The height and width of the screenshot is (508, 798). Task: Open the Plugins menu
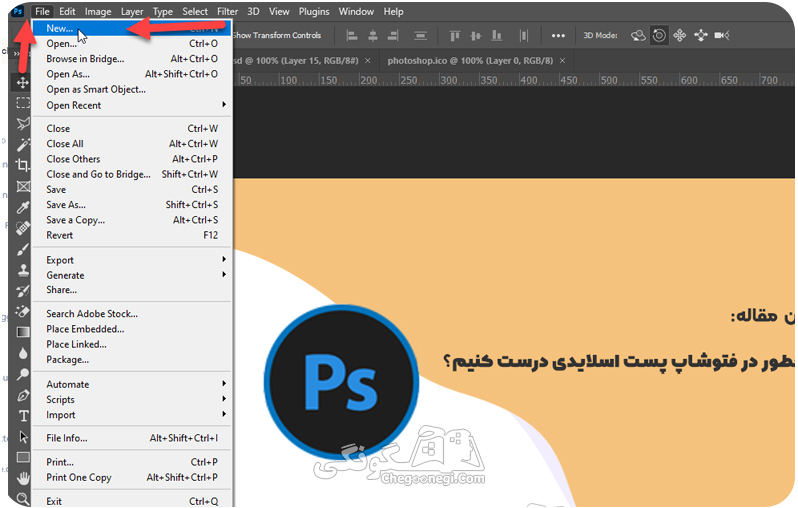pos(314,11)
